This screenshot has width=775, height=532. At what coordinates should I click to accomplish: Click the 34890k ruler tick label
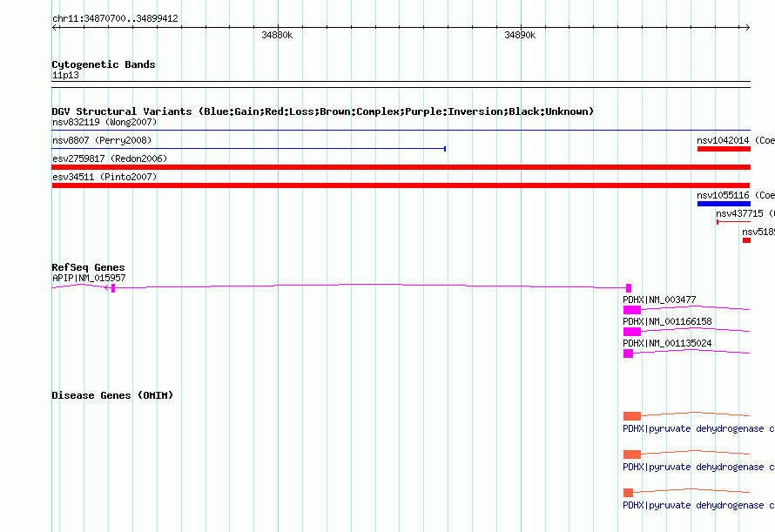click(x=520, y=35)
